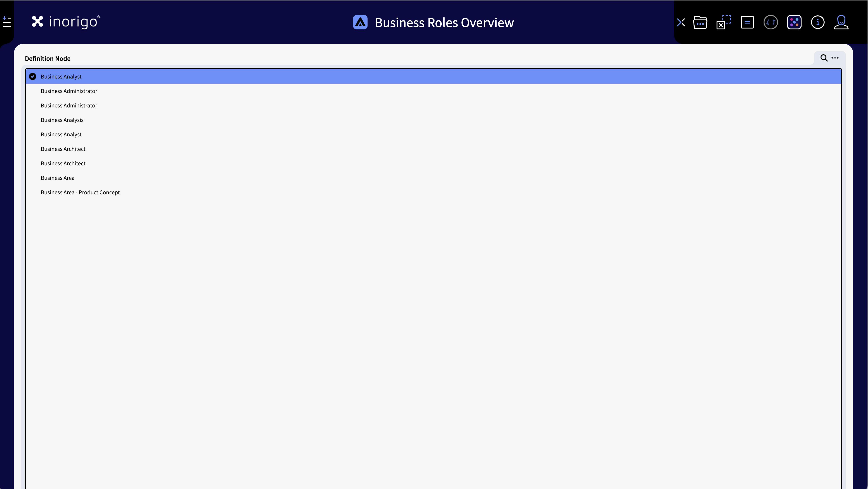
Task: Uncheck the selected Business Analyst row checkmark
Action: (33, 76)
